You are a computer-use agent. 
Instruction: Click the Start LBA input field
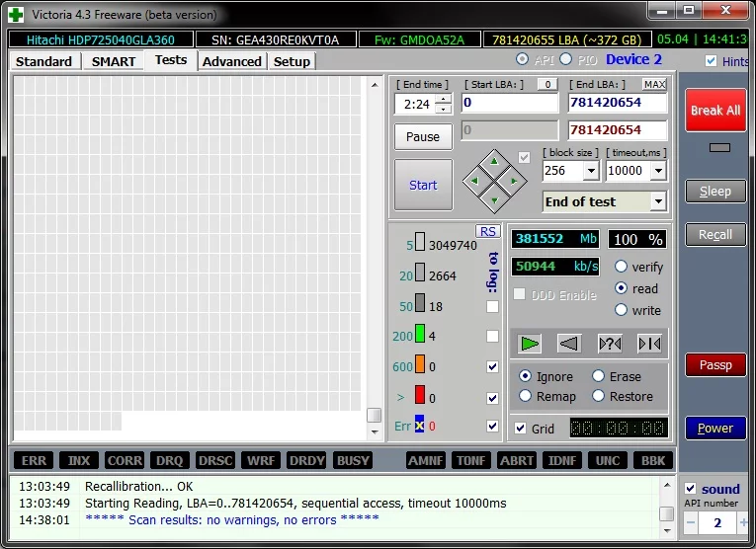(509, 103)
